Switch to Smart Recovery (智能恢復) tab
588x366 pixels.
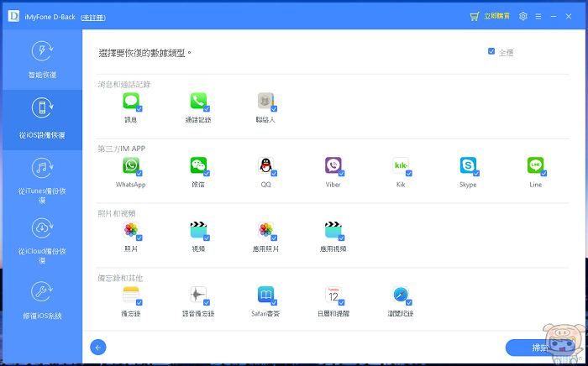[41, 59]
